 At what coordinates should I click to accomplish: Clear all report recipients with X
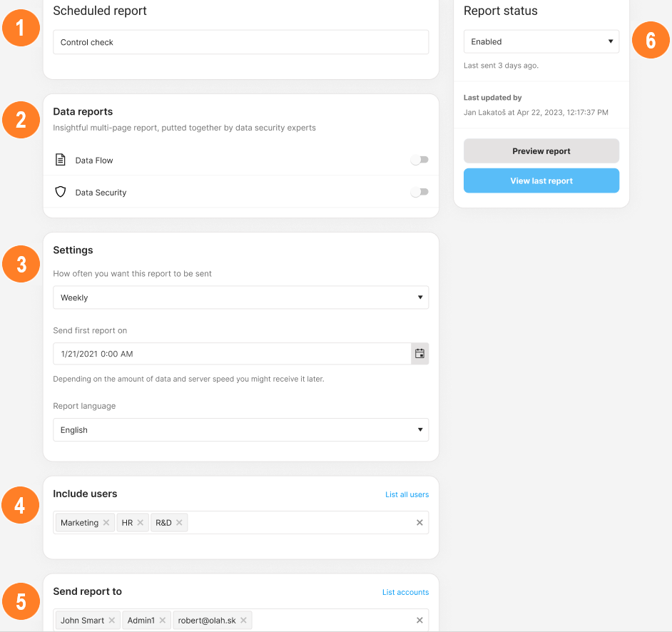point(419,621)
